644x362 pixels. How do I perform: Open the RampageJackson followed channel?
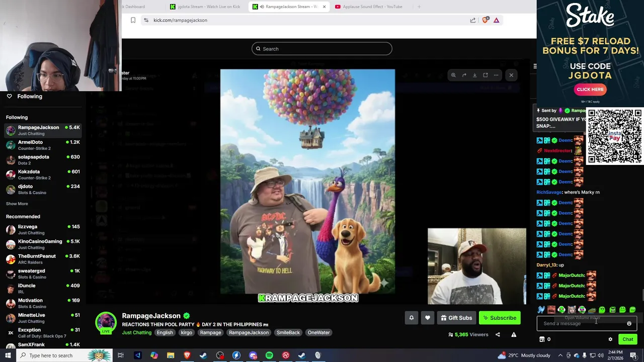43,130
